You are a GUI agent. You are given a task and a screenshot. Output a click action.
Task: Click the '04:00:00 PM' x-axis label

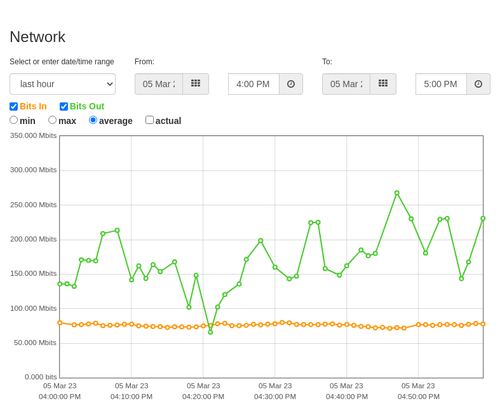pyautogui.click(x=60, y=397)
